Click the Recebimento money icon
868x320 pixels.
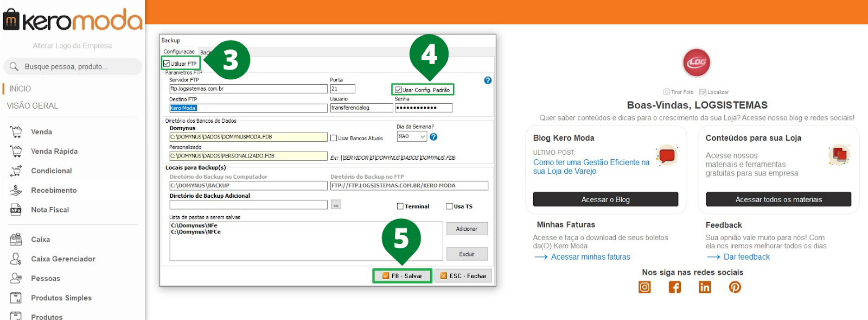click(x=16, y=190)
